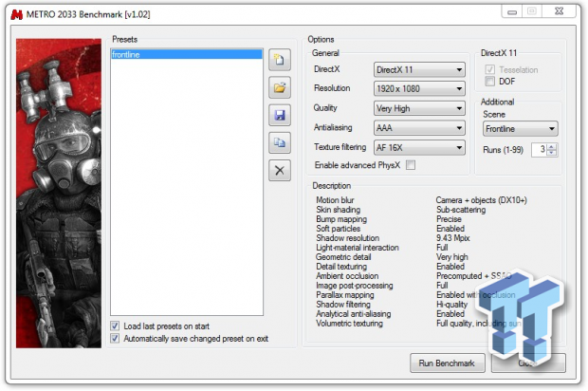
Task: Enable the DOF checkbox
Action: (489, 81)
